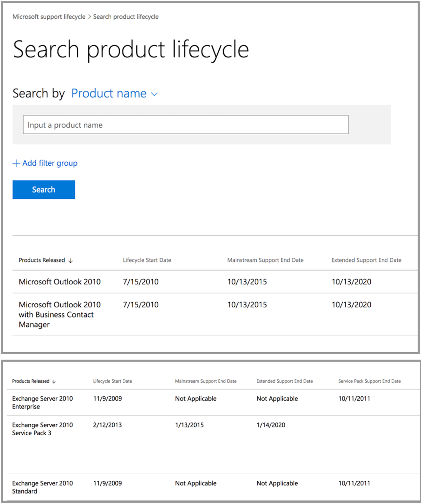The height and width of the screenshot is (504, 421).
Task: Click the plus icon beside Add filter group
Action: pyautogui.click(x=16, y=164)
